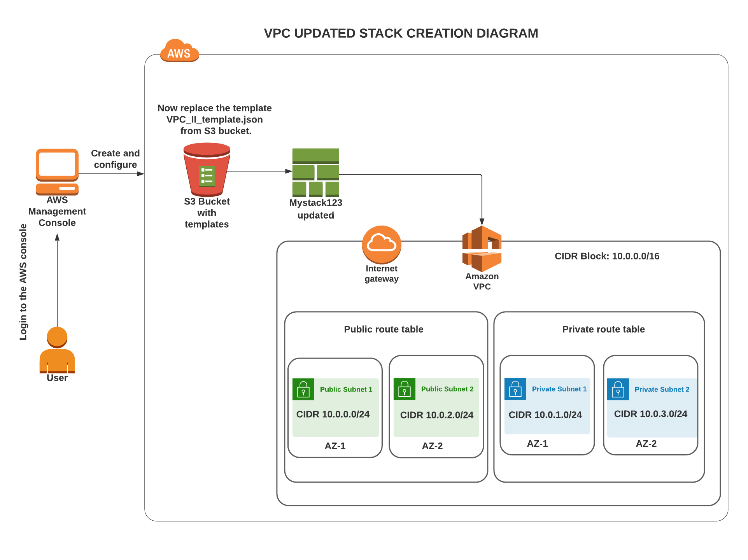Select the AWS Management Console computer icon
This screenshot has width=748, height=560.
coord(57,171)
